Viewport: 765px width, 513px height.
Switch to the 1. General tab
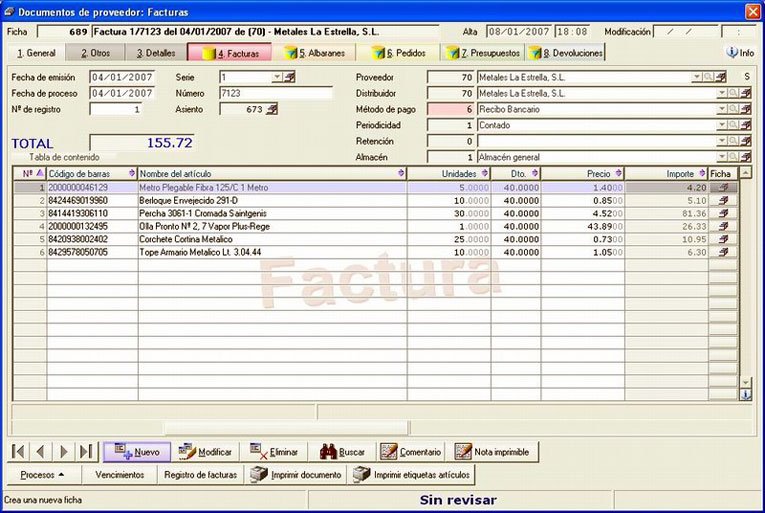tap(36, 53)
